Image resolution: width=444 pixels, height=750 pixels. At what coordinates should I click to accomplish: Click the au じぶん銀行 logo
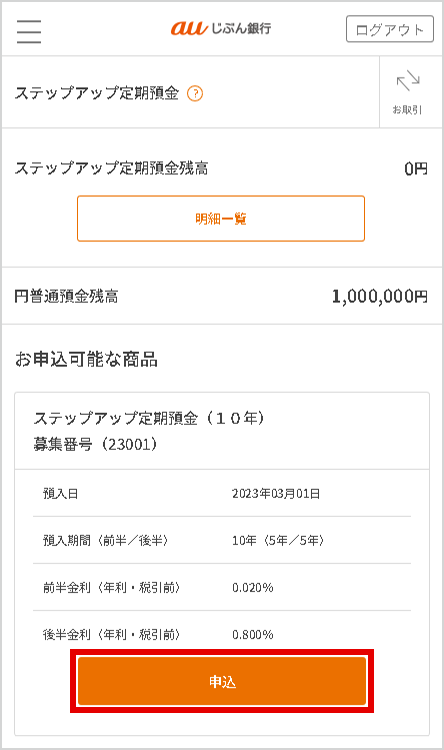click(x=221, y=28)
